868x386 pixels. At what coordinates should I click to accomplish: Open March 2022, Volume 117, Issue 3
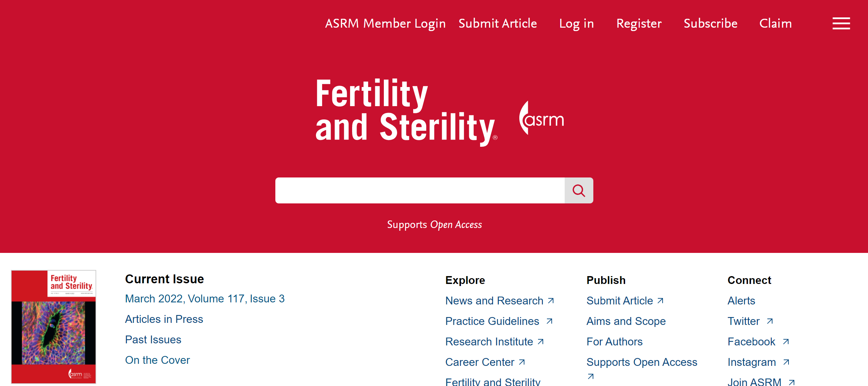coord(205,299)
